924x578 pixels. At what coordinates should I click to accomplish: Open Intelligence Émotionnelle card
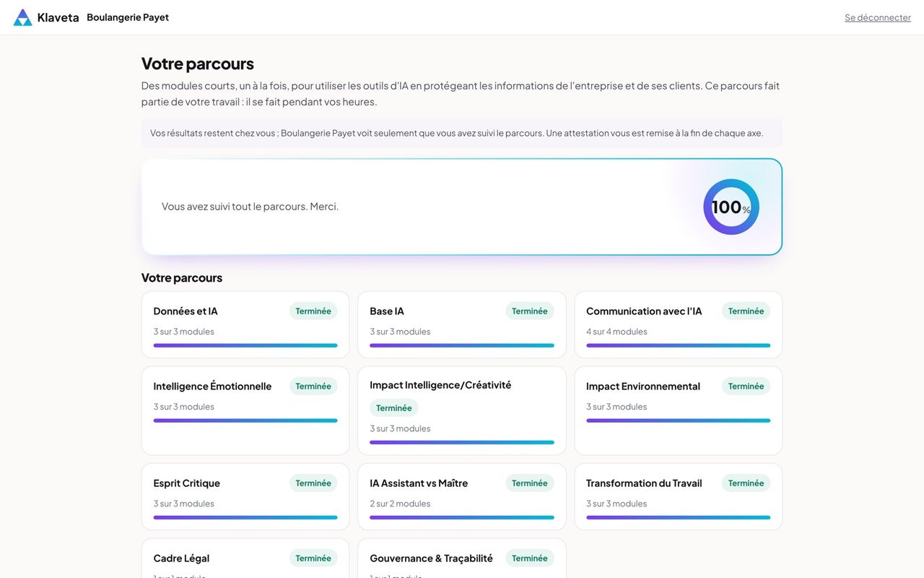245,410
